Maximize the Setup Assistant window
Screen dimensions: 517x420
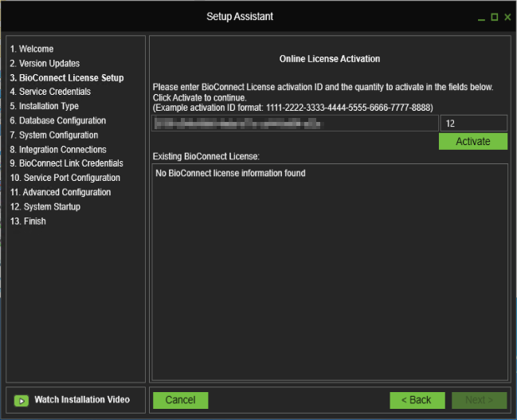494,17
